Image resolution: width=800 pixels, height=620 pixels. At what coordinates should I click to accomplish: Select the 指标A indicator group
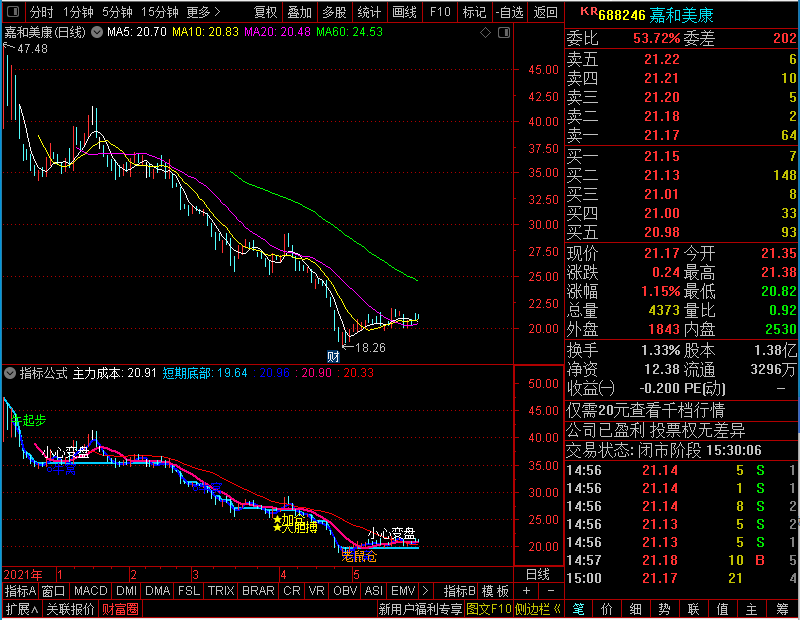20,591
